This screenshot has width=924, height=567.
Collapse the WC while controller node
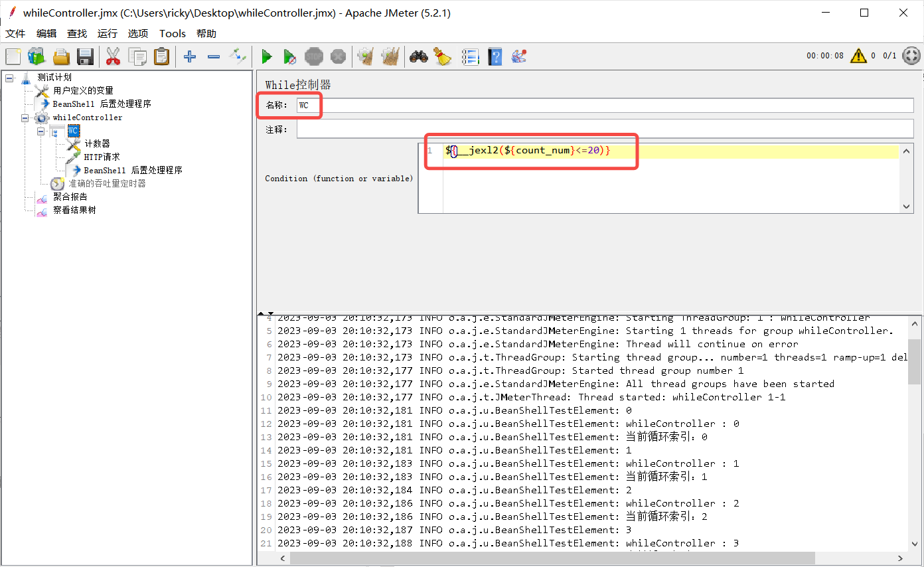point(41,131)
